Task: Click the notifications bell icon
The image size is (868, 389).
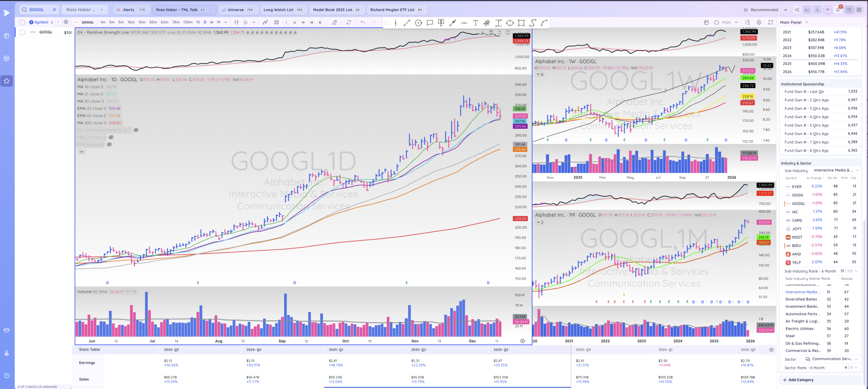Action: [x=838, y=10]
